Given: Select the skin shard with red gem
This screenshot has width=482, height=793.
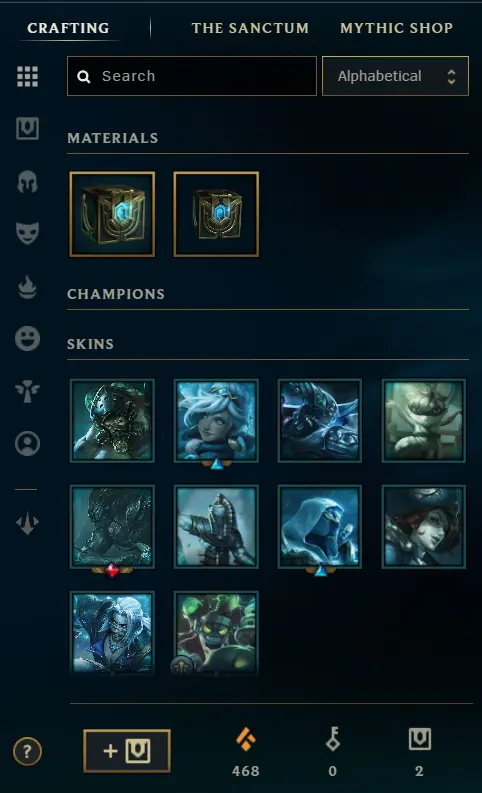Looking at the screenshot, I should pos(112,527).
